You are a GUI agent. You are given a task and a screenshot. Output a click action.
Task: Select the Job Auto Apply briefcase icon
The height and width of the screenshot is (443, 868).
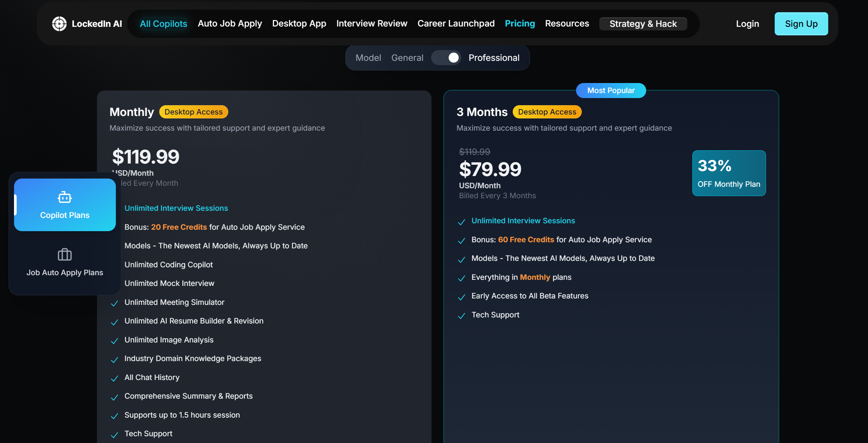point(65,254)
